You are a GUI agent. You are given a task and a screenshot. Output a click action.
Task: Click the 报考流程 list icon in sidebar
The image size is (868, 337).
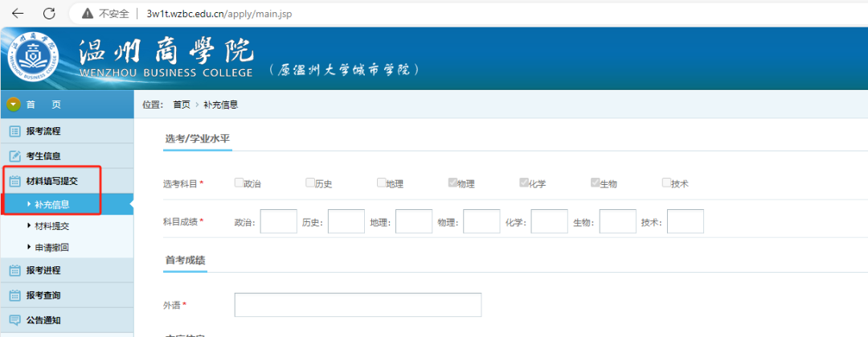pyautogui.click(x=14, y=131)
